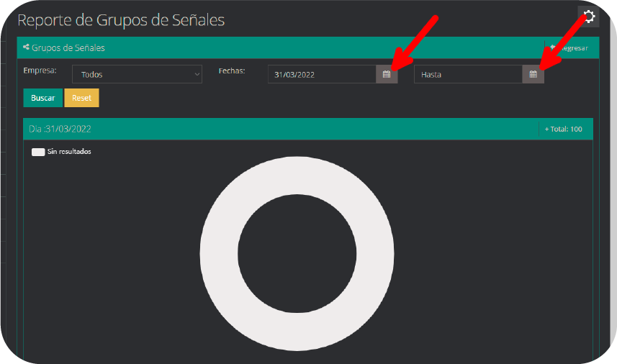This screenshot has height=364, width=617.
Task: Open calendar picker for Hasta date
Action: (533, 74)
